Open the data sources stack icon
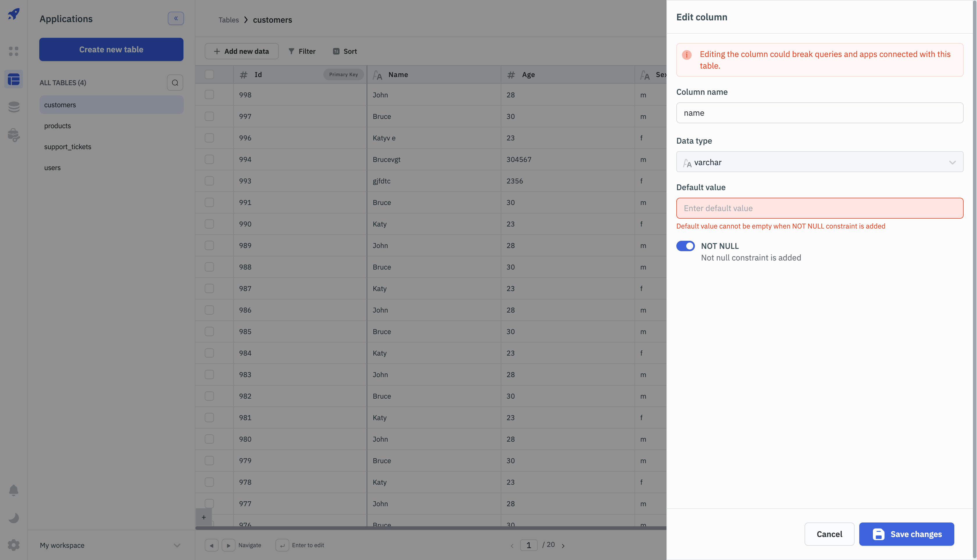Viewport: 977px width, 560px height. pos(14,107)
